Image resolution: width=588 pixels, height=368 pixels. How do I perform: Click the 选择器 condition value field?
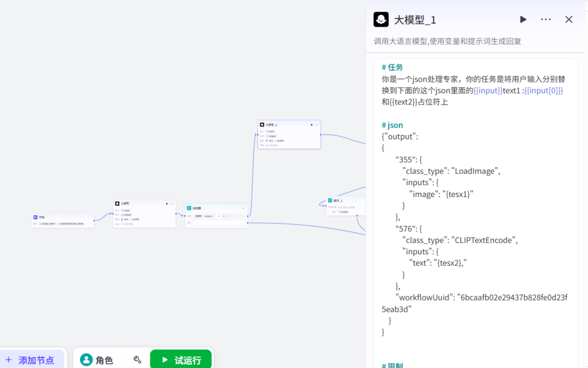233,216
